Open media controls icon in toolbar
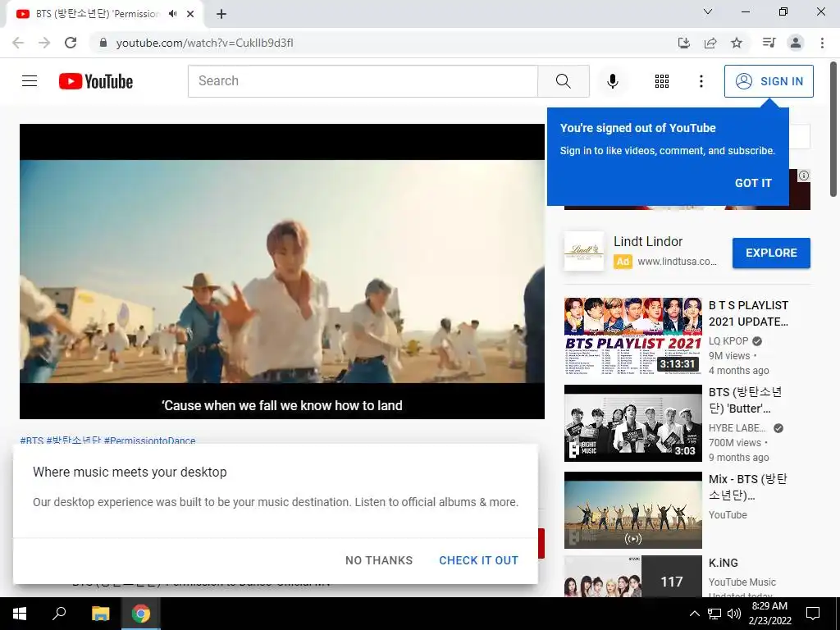 tap(769, 43)
